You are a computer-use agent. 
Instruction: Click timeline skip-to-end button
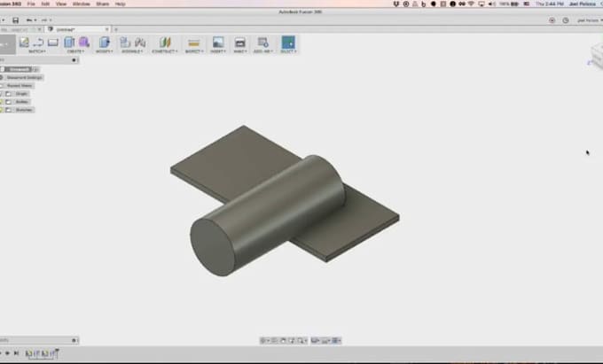pos(17,353)
